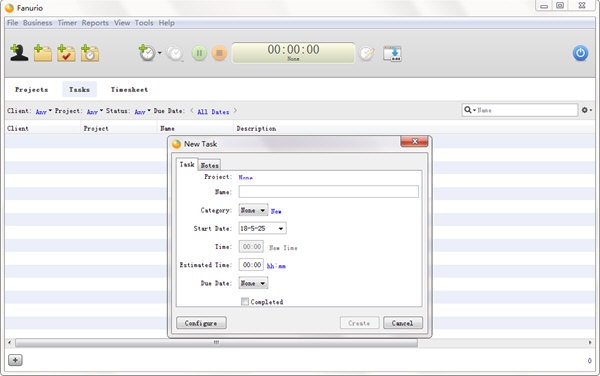Click the Cancel button
The image size is (600, 376).
[403, 323]
